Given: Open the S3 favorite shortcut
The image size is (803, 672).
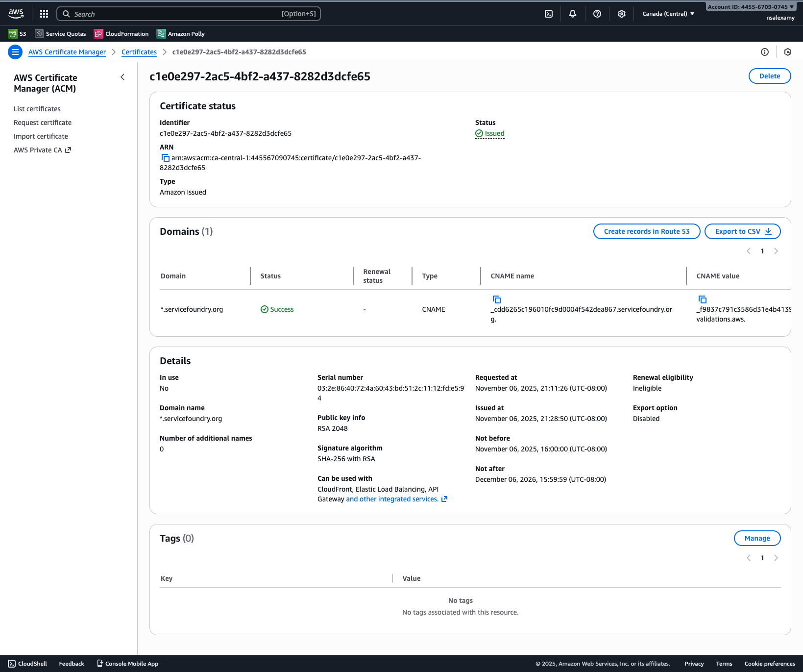Looking at the screenshot, I should pyautogui.click(x=17, y=33).
